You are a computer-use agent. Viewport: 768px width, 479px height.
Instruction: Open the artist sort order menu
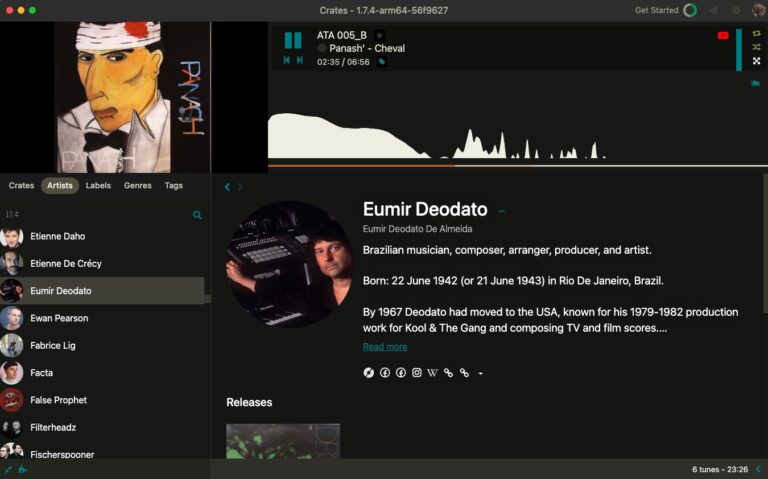(12, 215)
